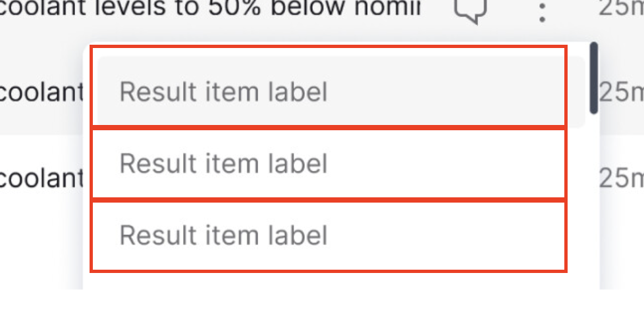This screenshot has height=321, width=644.
Task: Select the gray highlighted coolant row
Action: pos(41,92)
